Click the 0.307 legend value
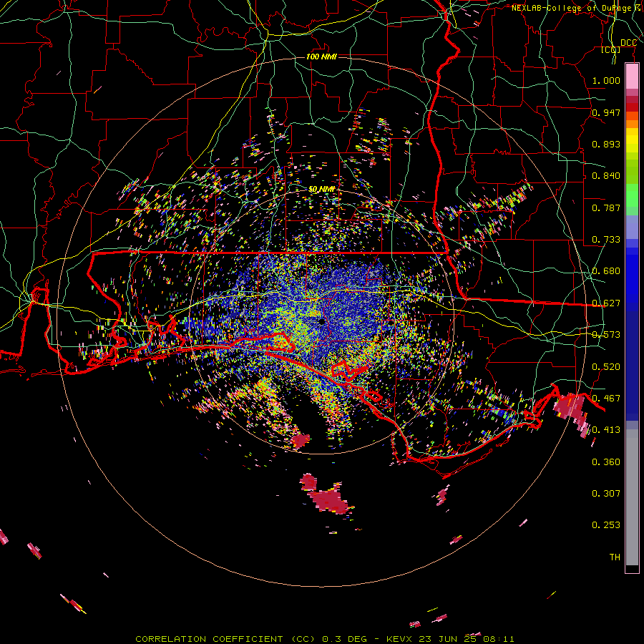This screenshot has height=644, width=644. point(606,494)
